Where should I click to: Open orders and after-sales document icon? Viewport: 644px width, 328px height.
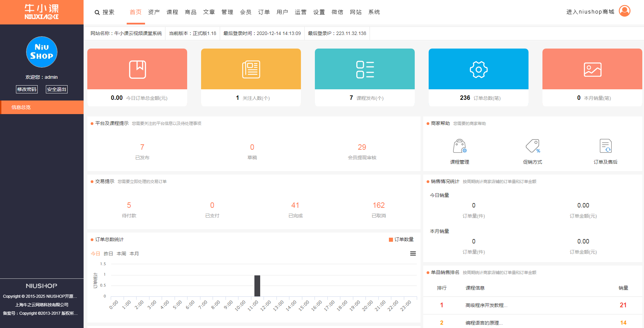click(x=605, y=146)
